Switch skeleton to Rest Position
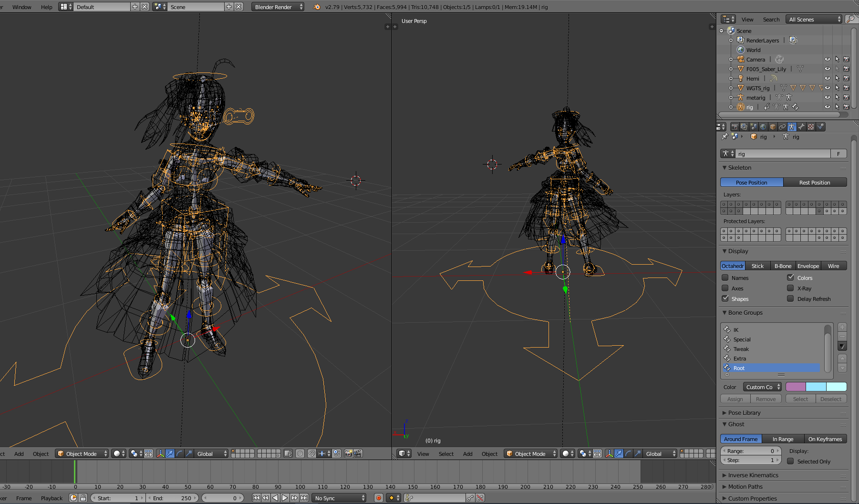Viewport: 859px width, 504px height. (x=815, y=183)
